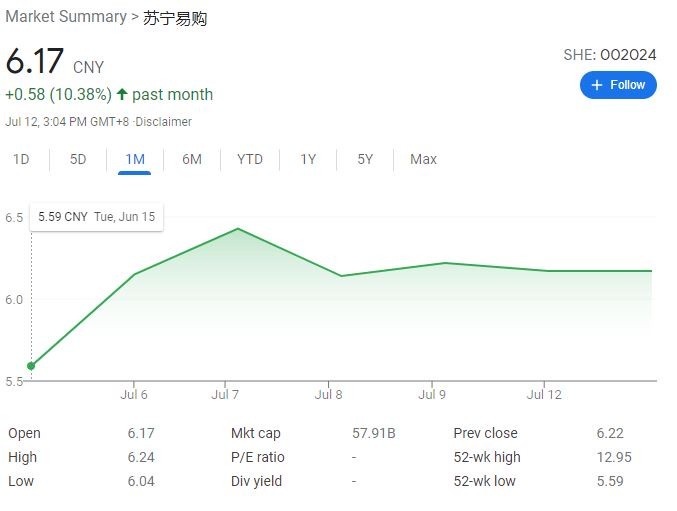Viewport: 677px width, 511px height.
Task: Show the YTD chart range
Action: [250, 159]
